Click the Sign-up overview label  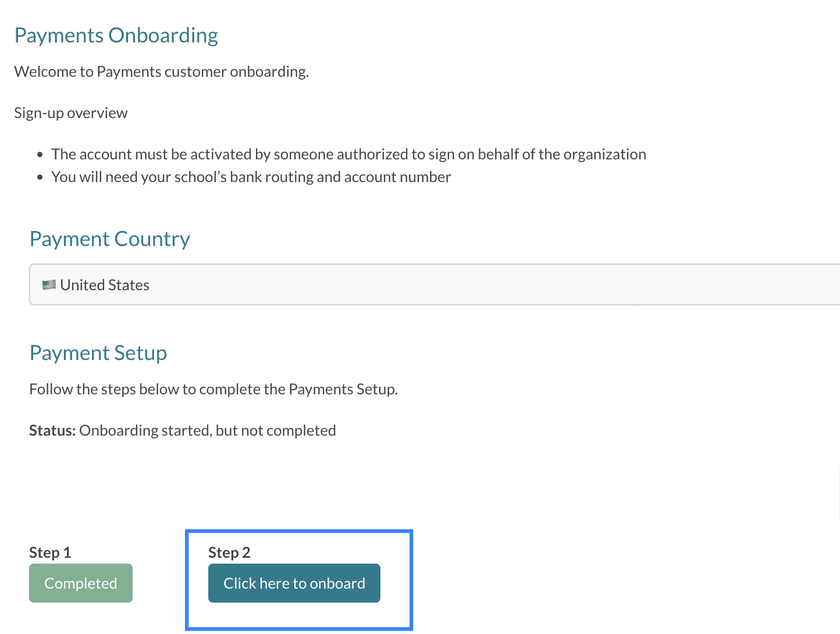71,113
